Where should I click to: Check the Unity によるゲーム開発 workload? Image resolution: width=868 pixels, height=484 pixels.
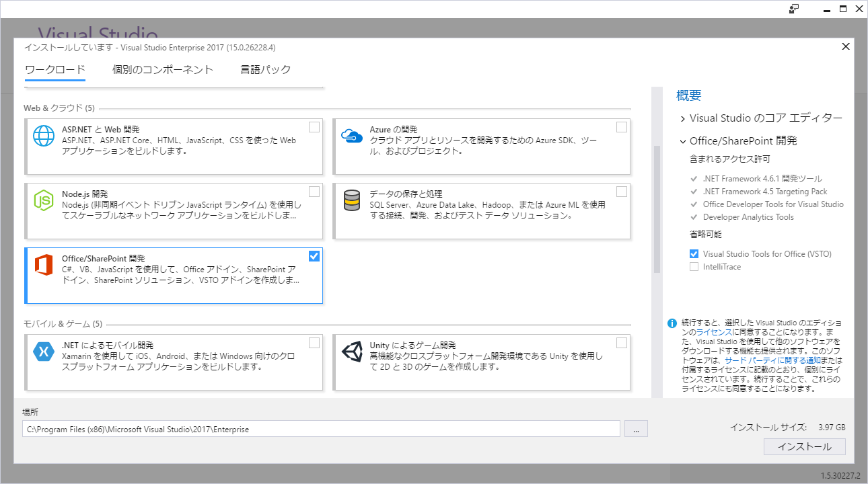click(x=621, y=343)
